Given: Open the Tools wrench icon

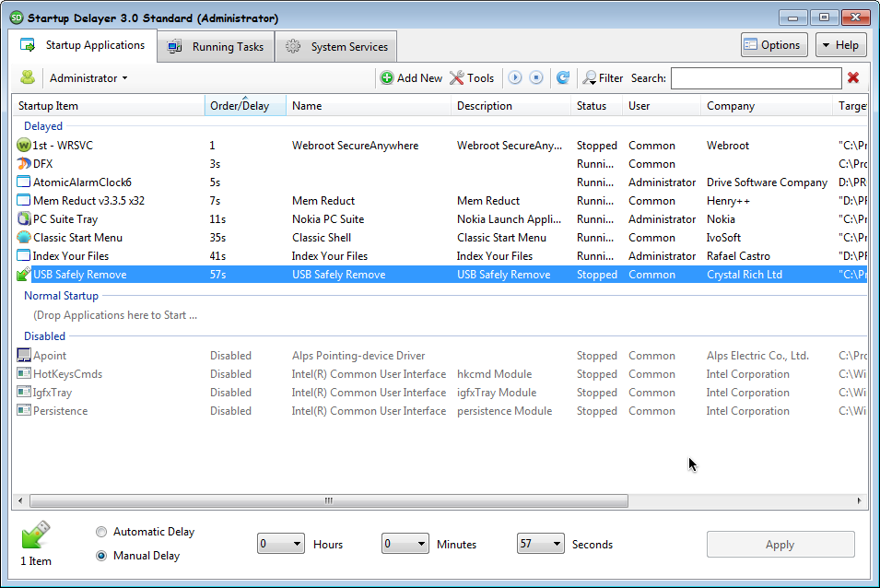Looking at the screenshot, I should [457, 77].
